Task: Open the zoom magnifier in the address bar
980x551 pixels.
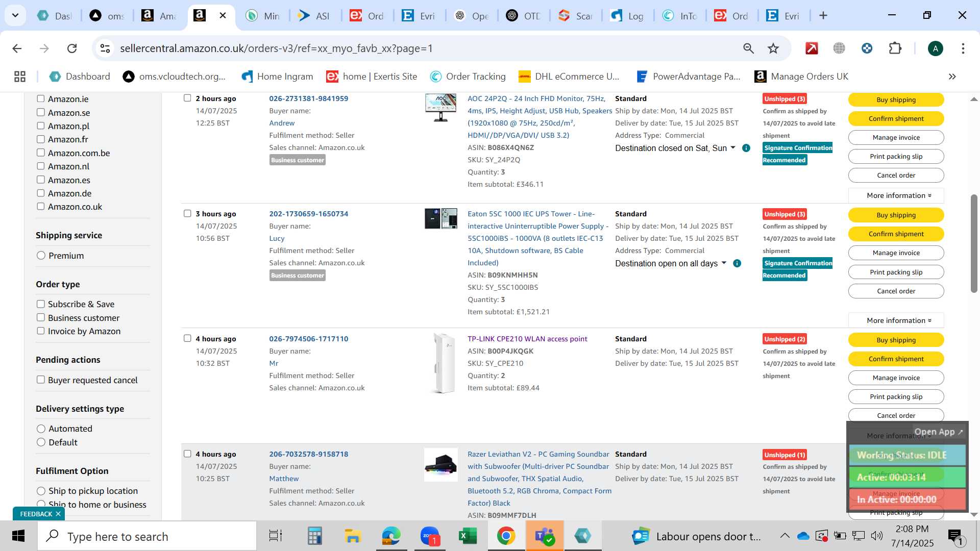Action: tap(748, 48)
